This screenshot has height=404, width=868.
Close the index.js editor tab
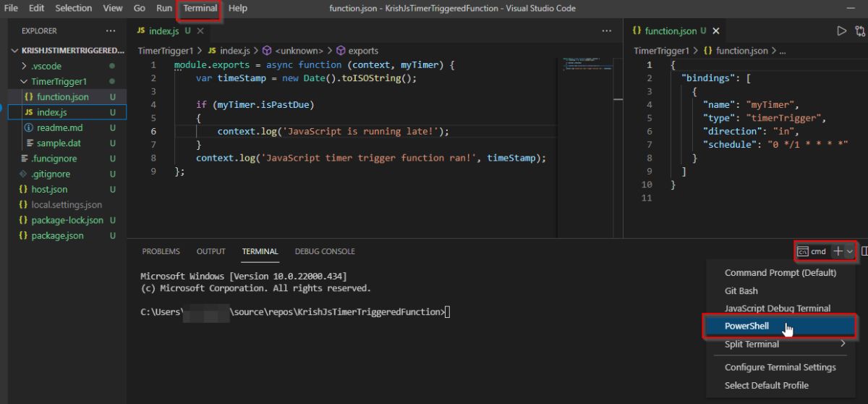200,31
